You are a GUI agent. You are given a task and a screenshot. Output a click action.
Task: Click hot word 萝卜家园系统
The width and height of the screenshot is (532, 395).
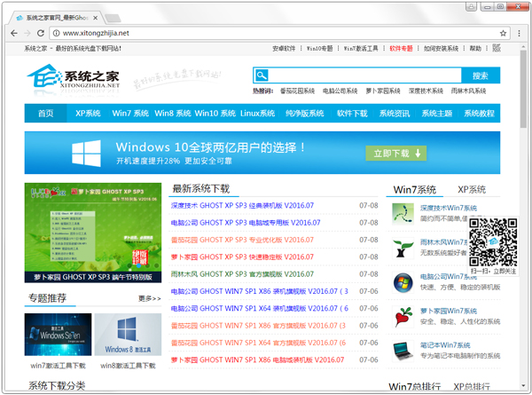click(x=383, y=91)
